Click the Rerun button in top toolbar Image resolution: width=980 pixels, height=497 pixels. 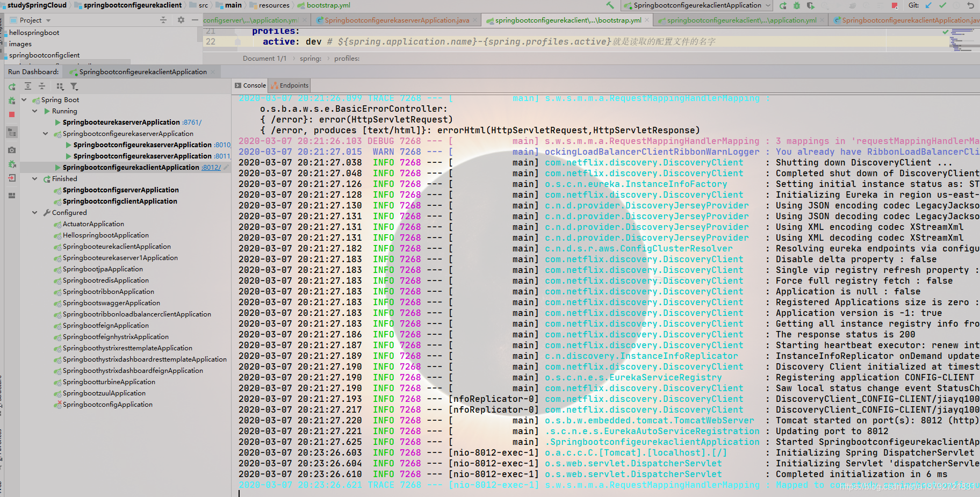(783, 5)
